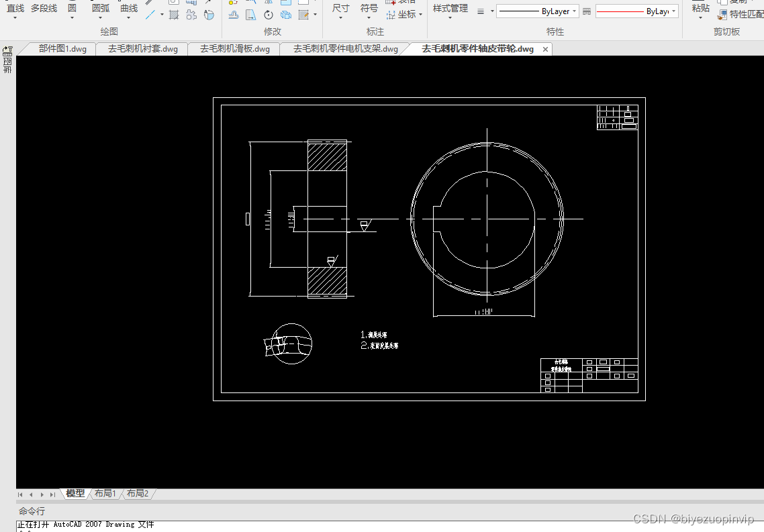Click the upper hatched section of pulley
The image size is (764, 532).
coord(327,156)
